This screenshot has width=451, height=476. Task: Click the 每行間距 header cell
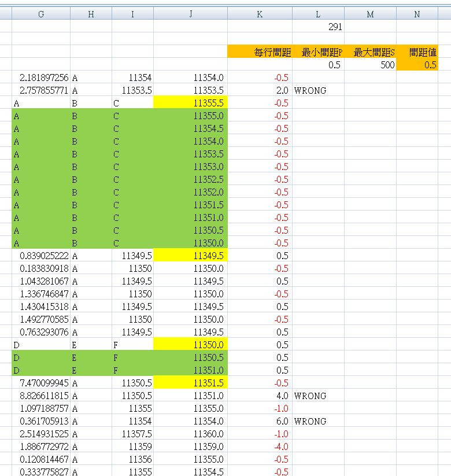point(260,52)
